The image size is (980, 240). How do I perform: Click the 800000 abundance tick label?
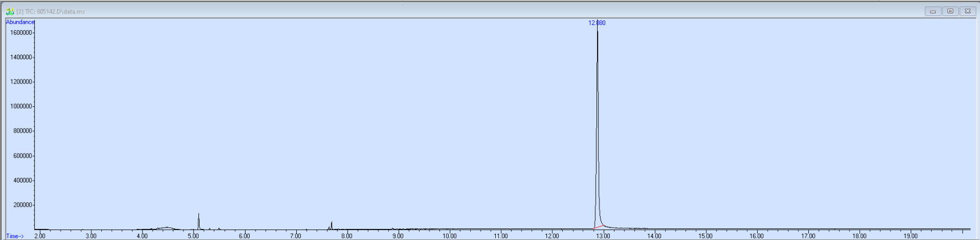(23, 131)
